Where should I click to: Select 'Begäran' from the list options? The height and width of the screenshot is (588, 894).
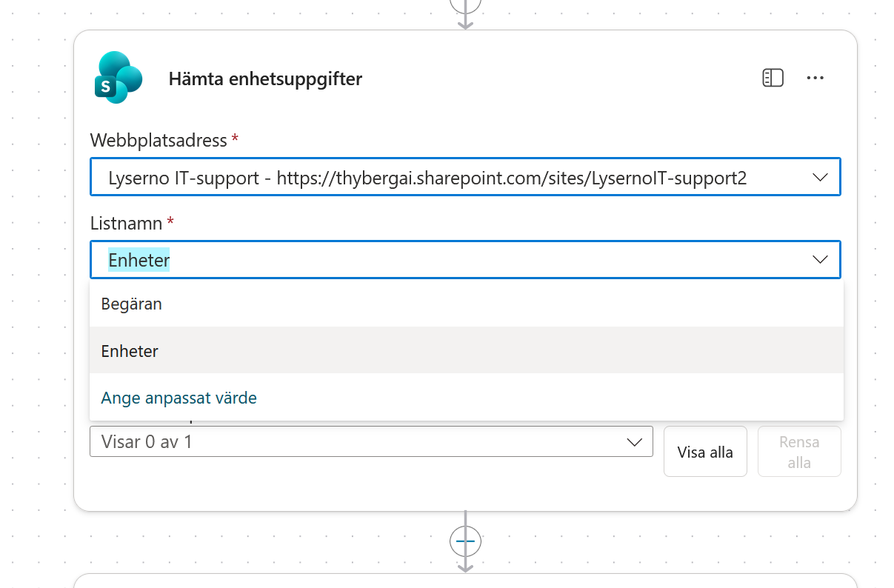coord(467,304)
